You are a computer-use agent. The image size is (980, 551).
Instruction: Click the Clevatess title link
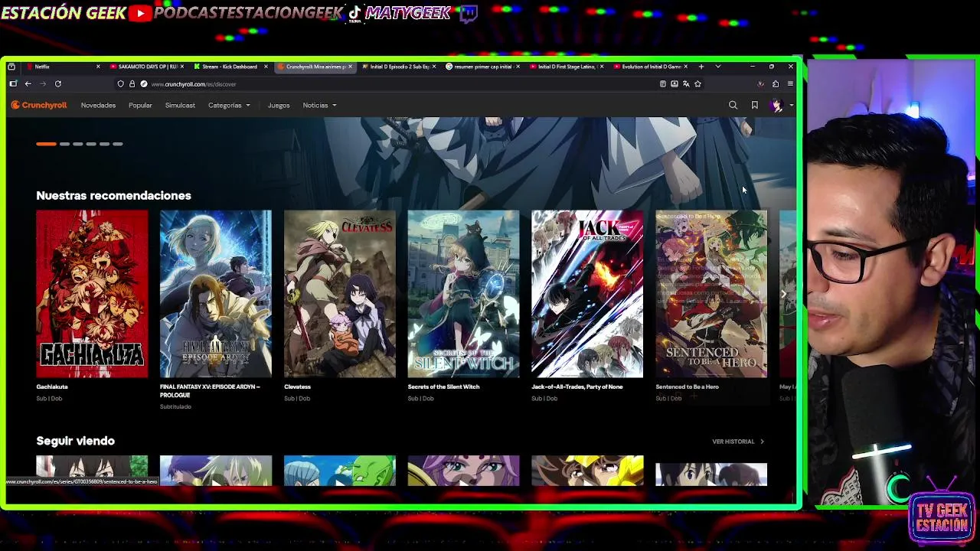coord(297,386)
